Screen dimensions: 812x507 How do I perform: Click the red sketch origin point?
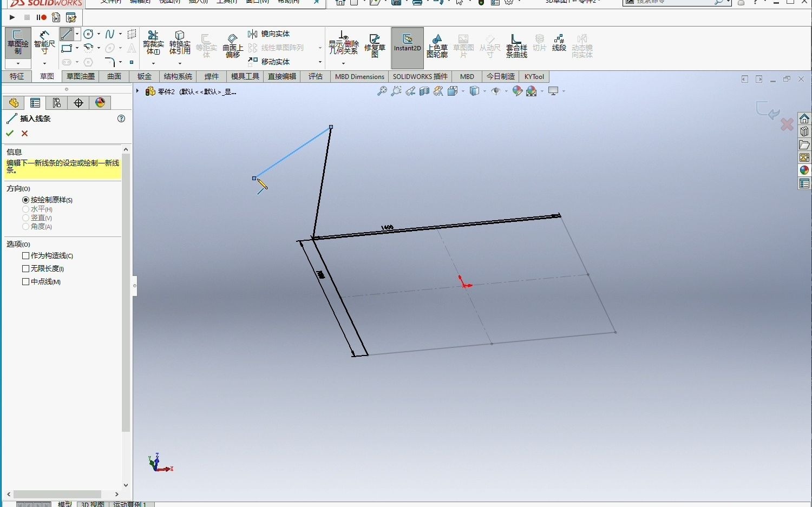point(464,285)
